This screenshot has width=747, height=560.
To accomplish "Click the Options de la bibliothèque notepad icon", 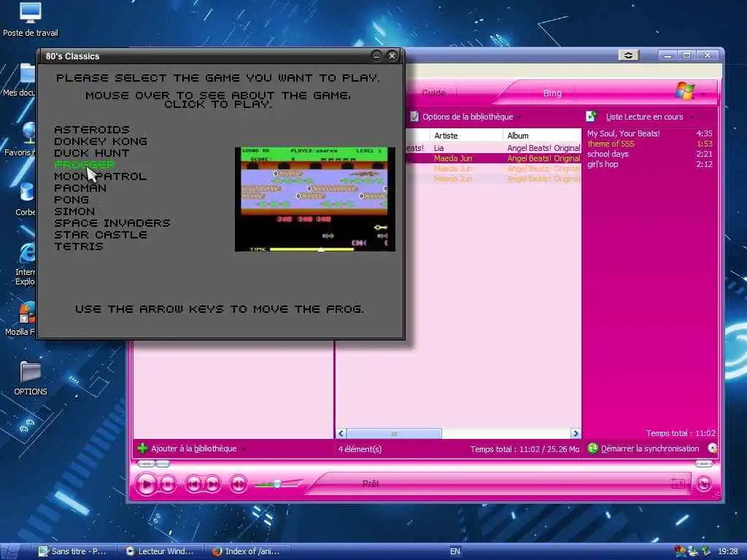I will point(414,117).
